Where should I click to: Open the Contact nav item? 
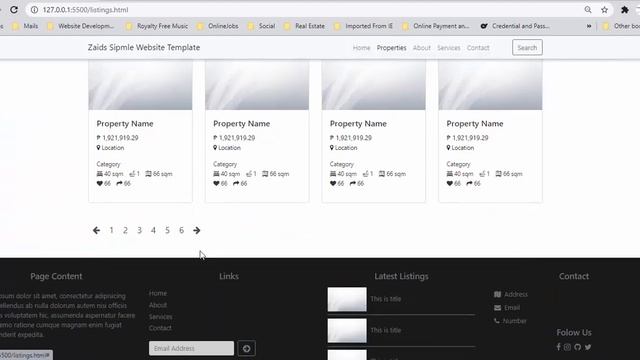[478, 48]
